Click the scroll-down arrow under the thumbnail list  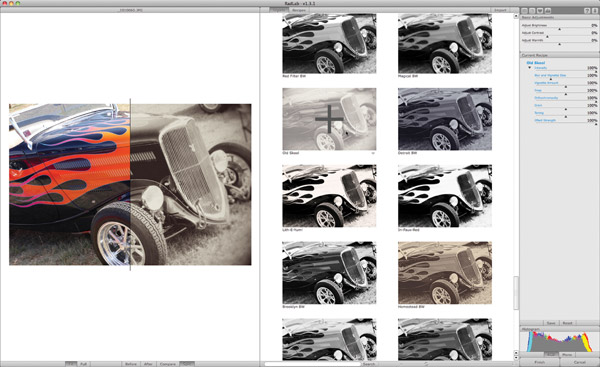(x=516, y=357)
